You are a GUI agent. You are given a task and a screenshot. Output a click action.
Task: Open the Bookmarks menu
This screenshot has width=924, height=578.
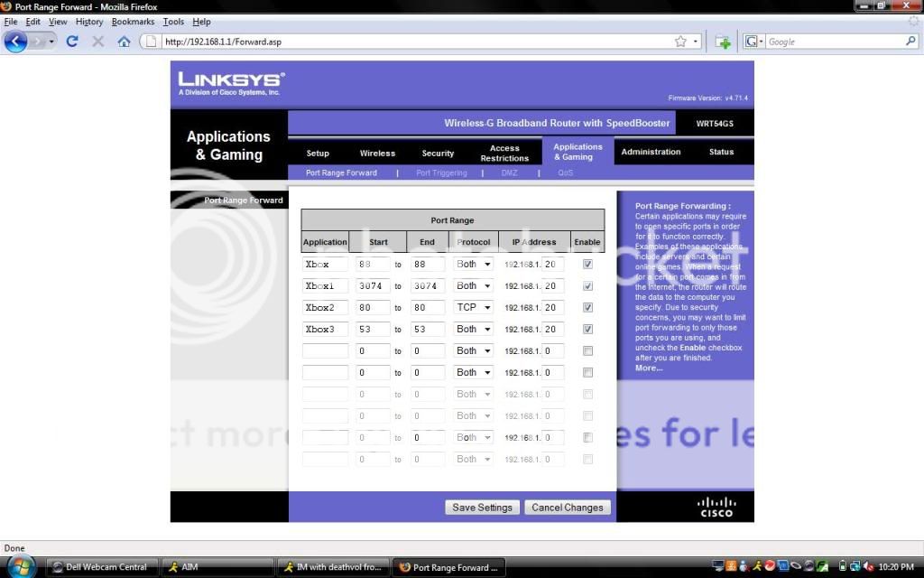133,22
